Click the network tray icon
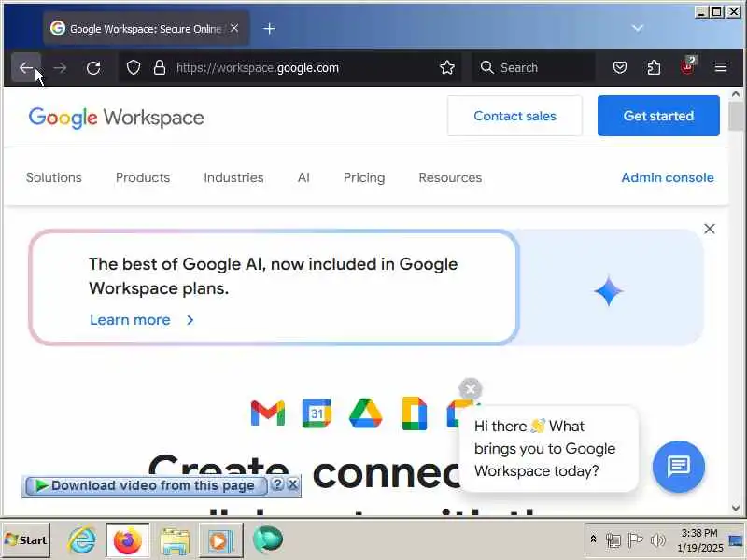This screenshot has width=747, height=560. pos(613,540)
